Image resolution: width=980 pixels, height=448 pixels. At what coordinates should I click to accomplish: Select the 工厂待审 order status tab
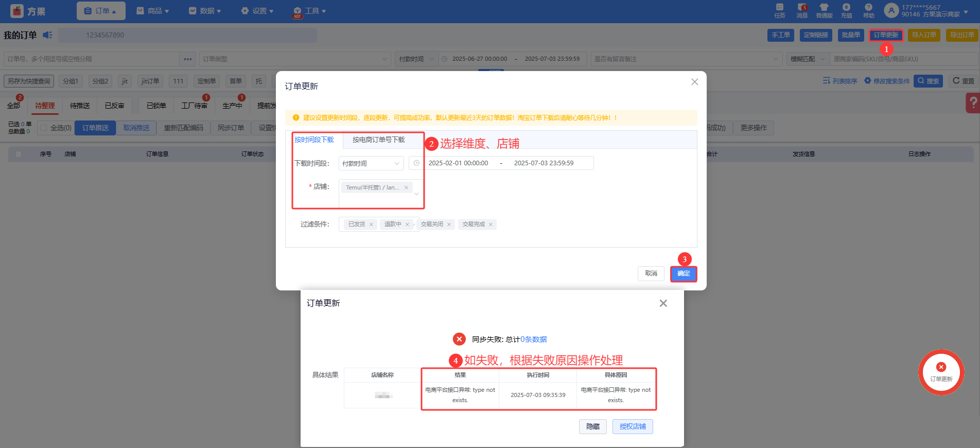click(194, 106)
